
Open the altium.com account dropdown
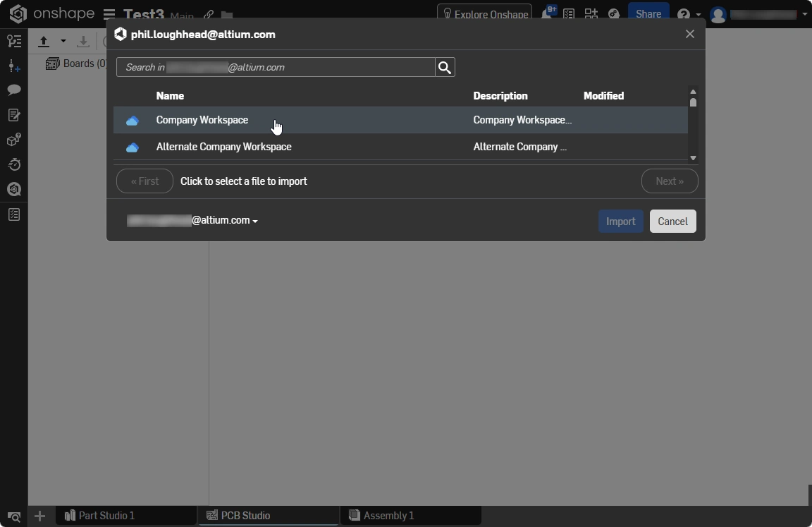192,220
